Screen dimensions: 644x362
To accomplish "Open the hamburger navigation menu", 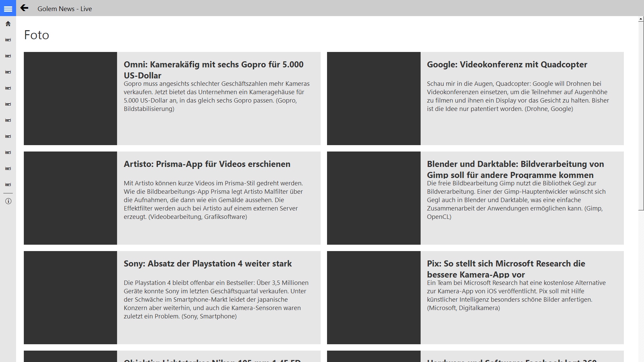I will pyautogui.click(x=8, y=9).
